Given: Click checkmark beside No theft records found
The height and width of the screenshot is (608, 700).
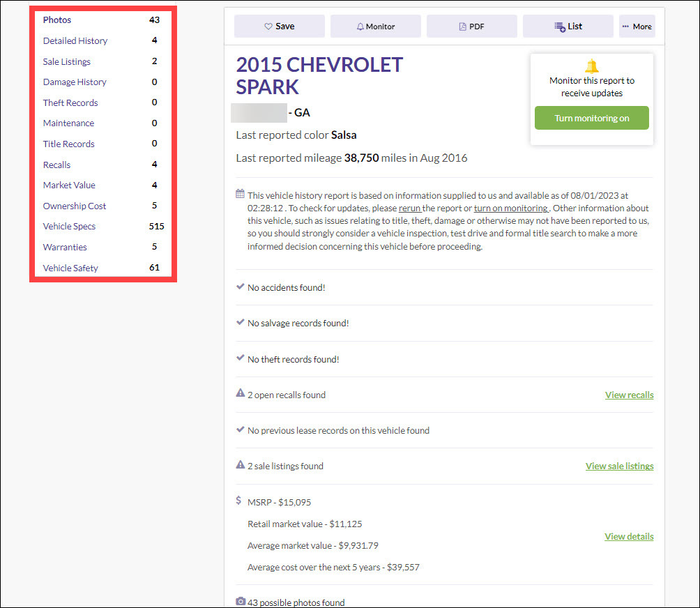Looking at the screenshot, I should (240, 358).
